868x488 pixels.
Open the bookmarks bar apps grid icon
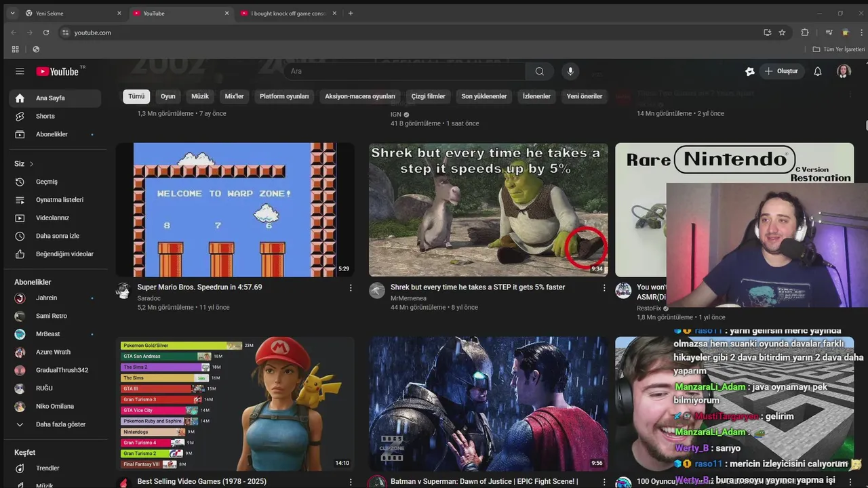[15, 49]
